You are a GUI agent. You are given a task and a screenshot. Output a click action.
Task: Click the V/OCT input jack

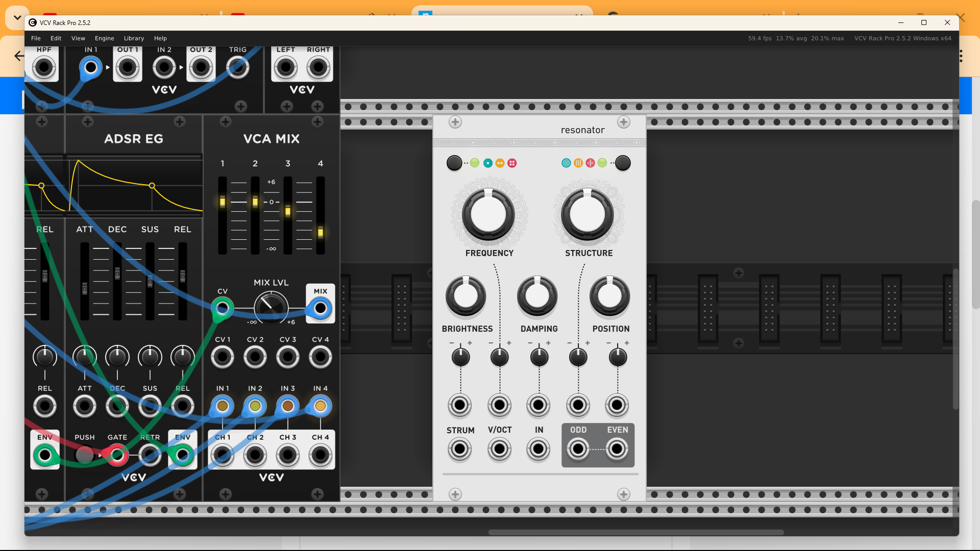click(x=500, y=449)
